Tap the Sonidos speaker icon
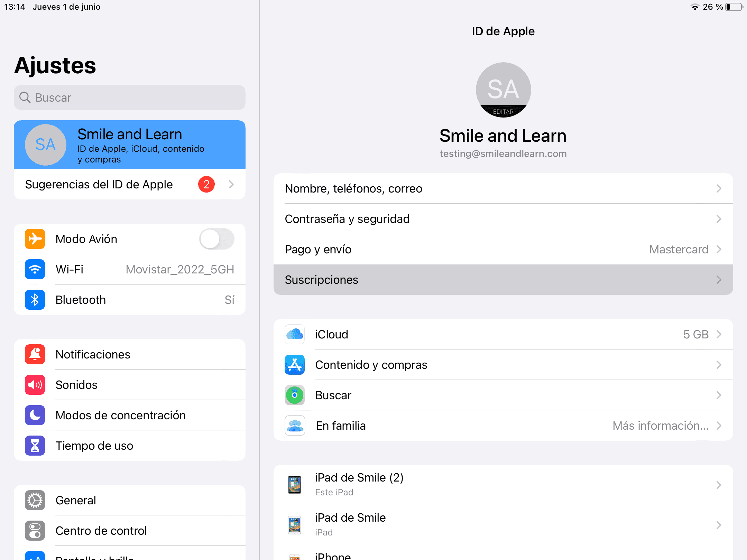Image resolution: width=747 pixels, height=560 pixels. tap(35, 385)
